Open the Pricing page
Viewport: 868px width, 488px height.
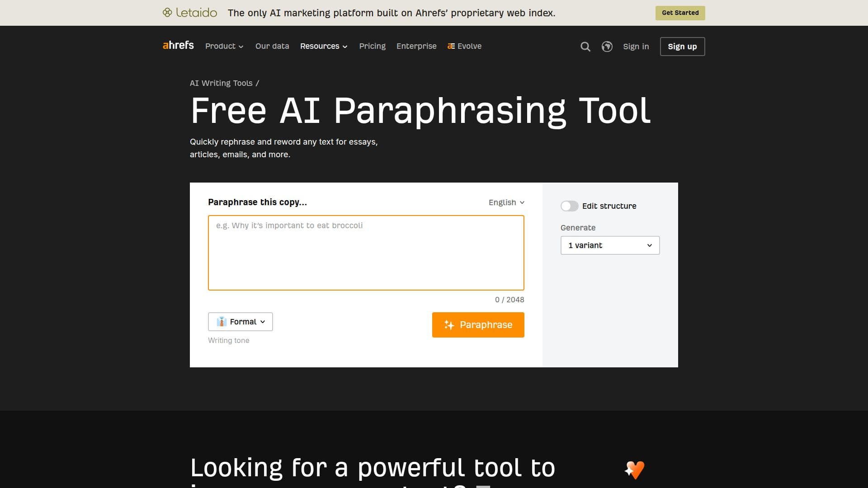[x=373, y=46]
